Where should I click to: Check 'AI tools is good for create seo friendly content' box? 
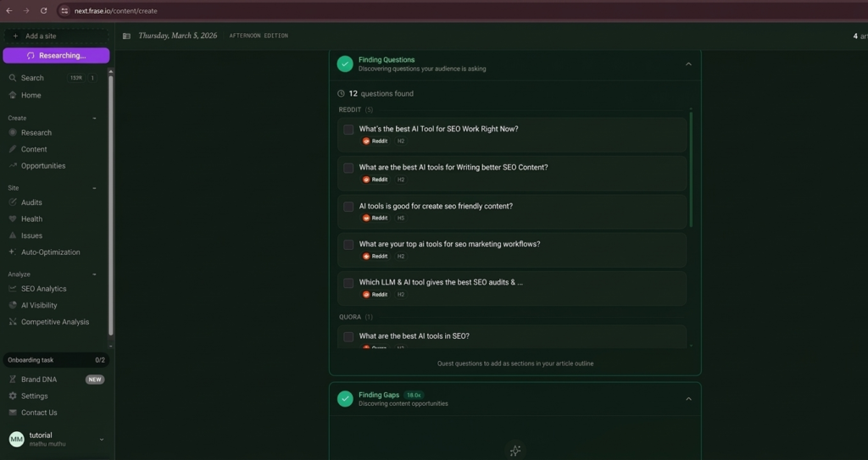(x=348, y=207)
